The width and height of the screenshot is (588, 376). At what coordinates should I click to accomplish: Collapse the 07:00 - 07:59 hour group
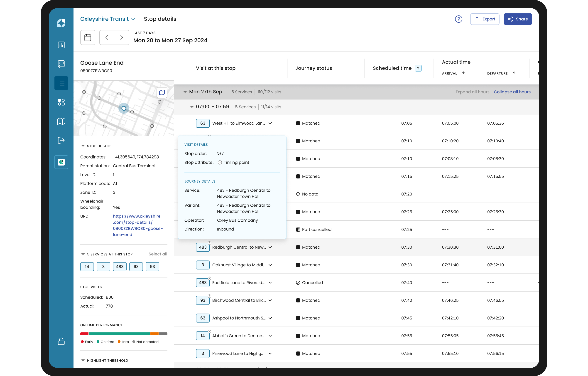[x=192, y=107]
